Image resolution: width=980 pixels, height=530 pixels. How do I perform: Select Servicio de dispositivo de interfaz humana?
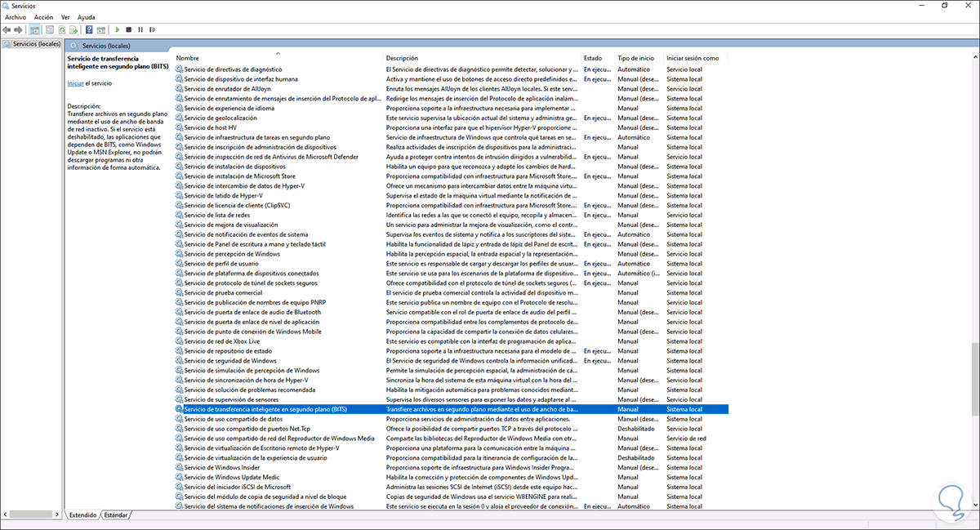[451, 79]
